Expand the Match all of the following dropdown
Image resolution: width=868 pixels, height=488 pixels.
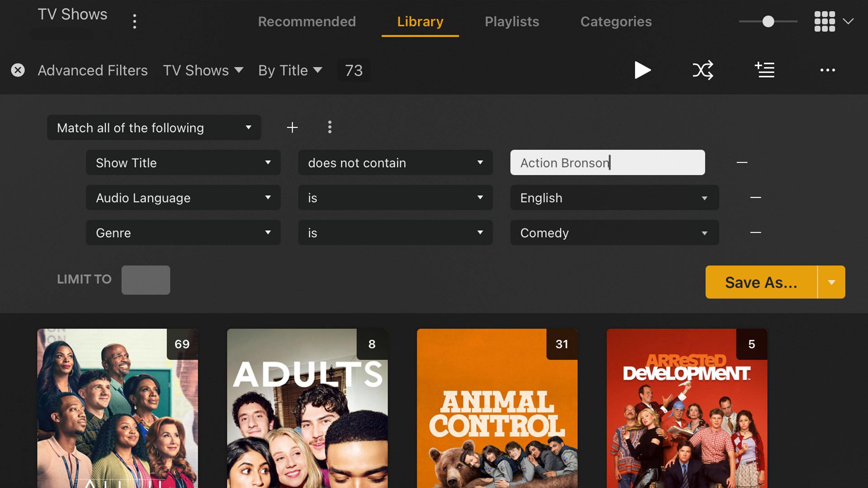[x=154, y=127]
